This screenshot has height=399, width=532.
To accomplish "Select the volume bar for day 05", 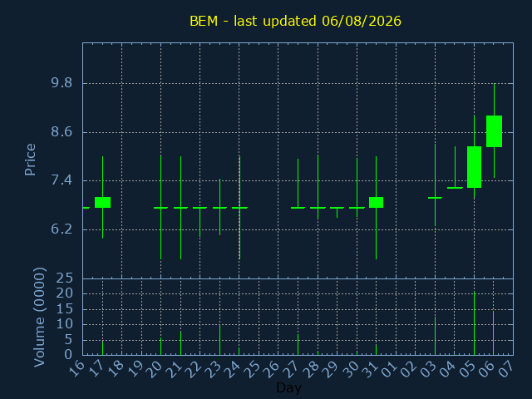I will point(474,323).
